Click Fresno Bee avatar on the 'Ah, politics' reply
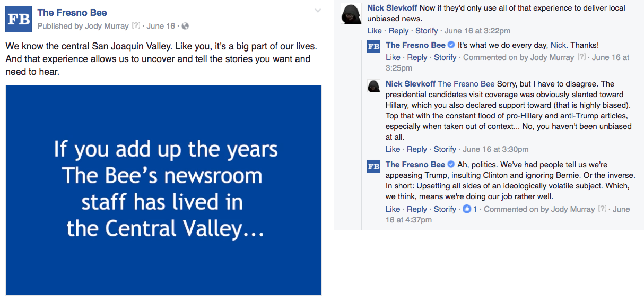Viewport: 644px width, 300px height. click(x=374, y=167)
